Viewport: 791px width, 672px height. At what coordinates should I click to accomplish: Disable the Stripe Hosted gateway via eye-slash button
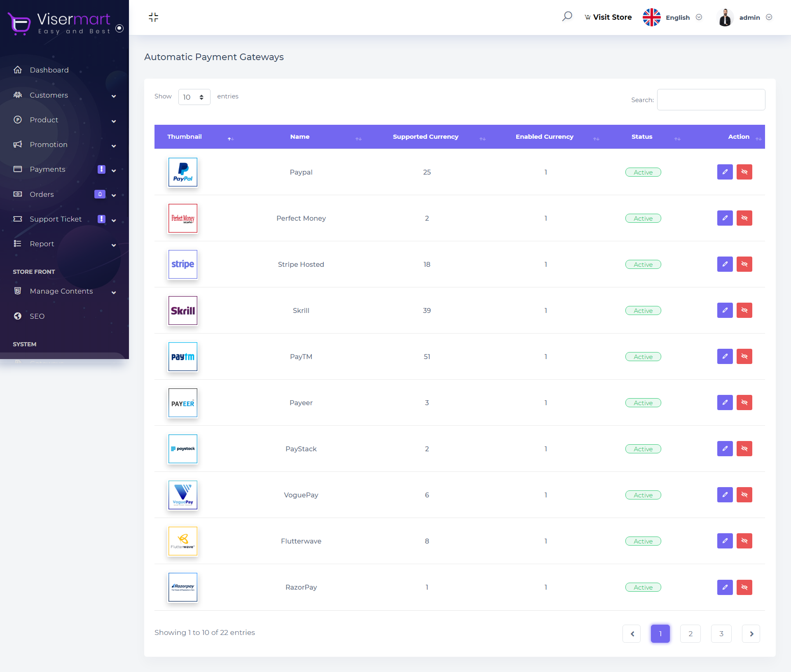tap(744, 264)
